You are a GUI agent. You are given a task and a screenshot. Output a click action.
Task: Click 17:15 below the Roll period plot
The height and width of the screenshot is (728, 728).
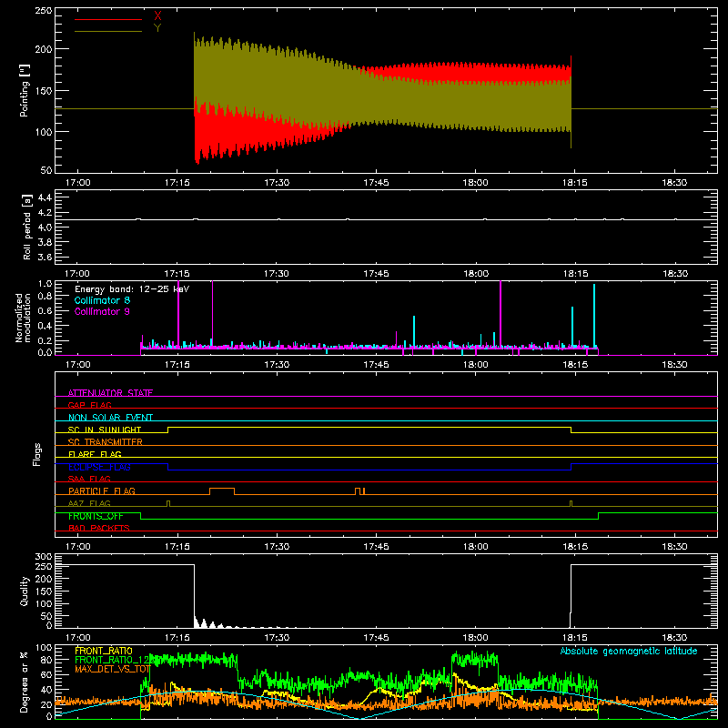click(177, 274)
